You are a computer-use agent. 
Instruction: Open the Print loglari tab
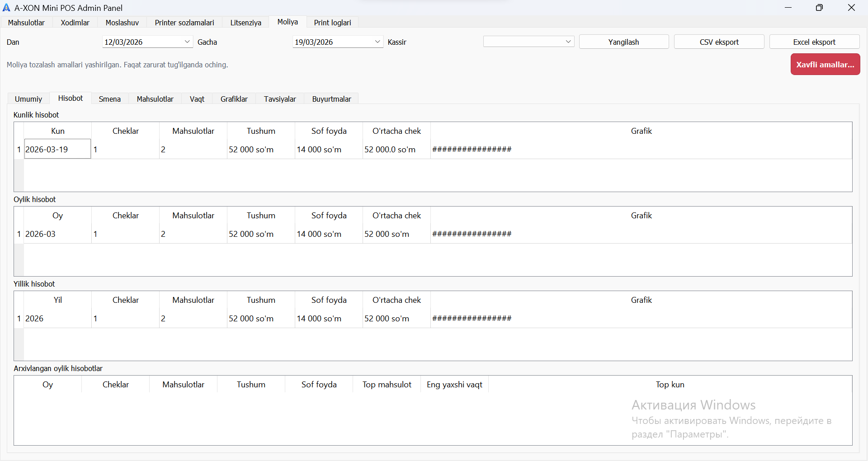[x=332, y=23]
